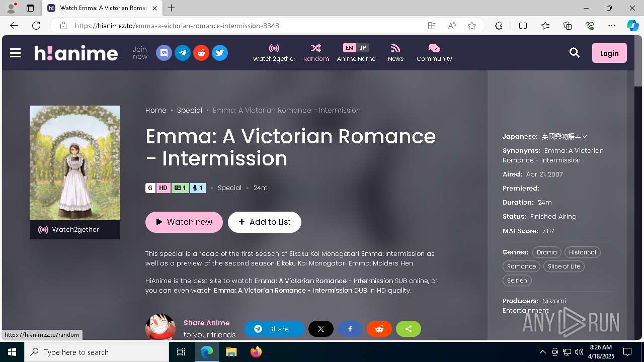Open Firefox from taskbar
This screenshot has height=362, width=644.
(256, 352)
